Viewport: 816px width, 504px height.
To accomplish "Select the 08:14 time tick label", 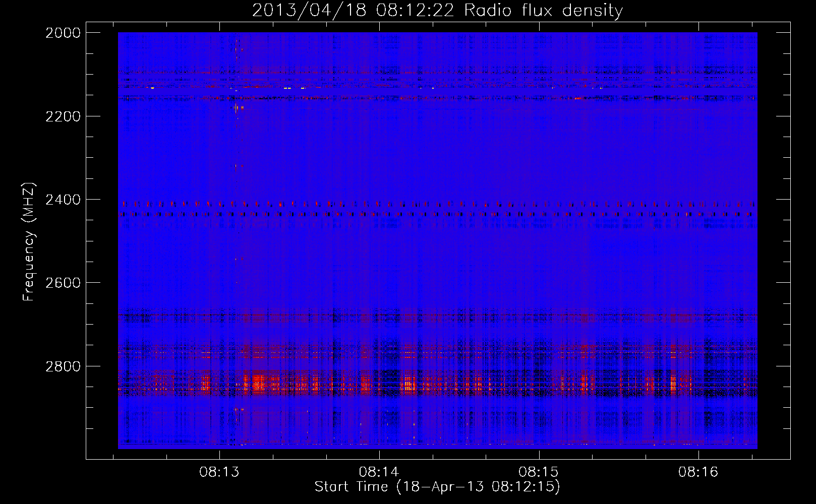I will tap(379, 472).
